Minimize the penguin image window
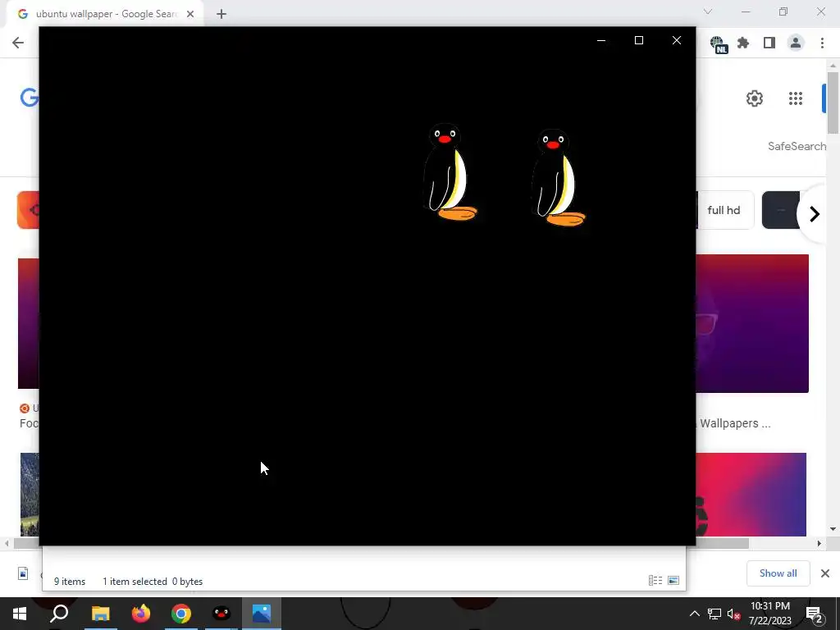 pos(601,40)
